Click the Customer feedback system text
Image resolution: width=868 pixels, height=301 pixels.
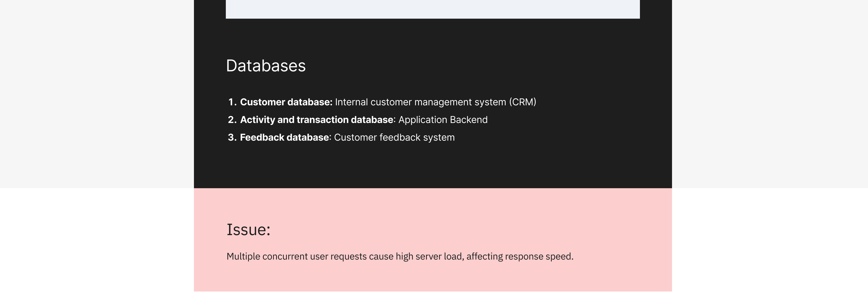click(x=394, y=137)
